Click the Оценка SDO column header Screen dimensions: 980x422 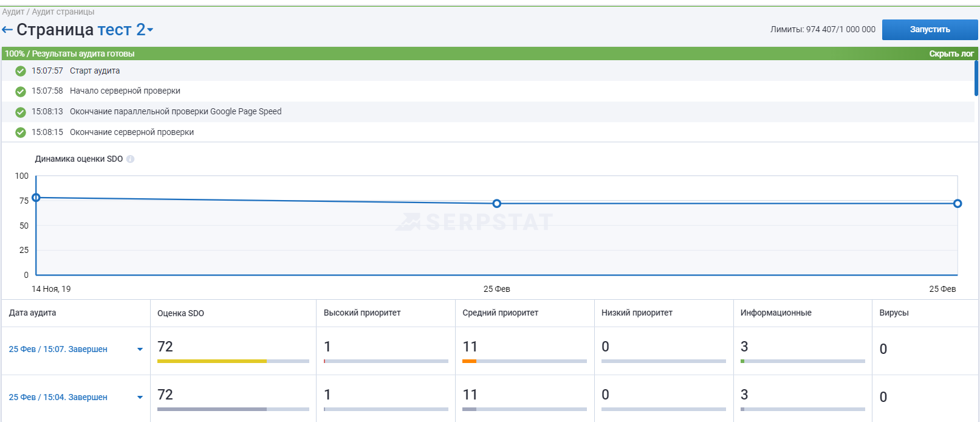pyautogui.click(x=180, y=313)
